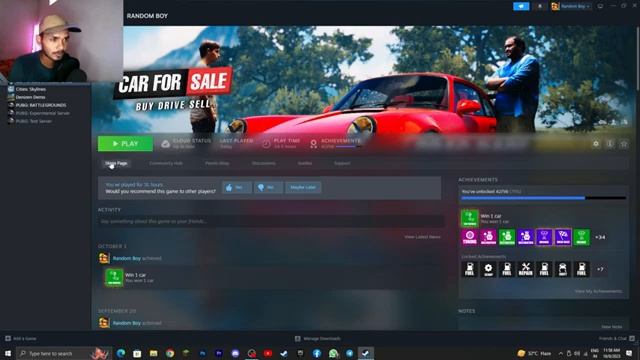Screen dimensions: 640x360
Task: Select PUBG: BATTLEGROUNDS in library list
Action: [41, 105]
